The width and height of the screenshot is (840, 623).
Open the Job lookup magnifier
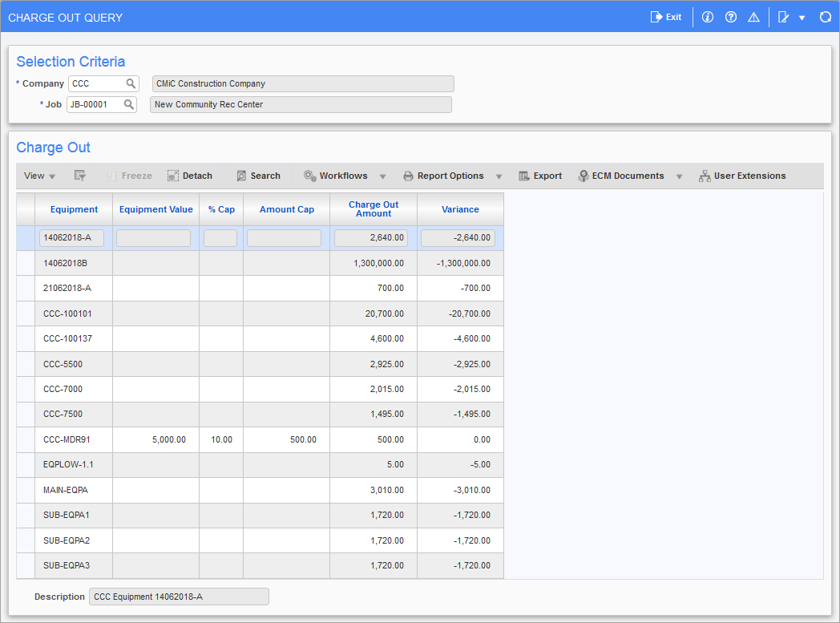[128, 103]
